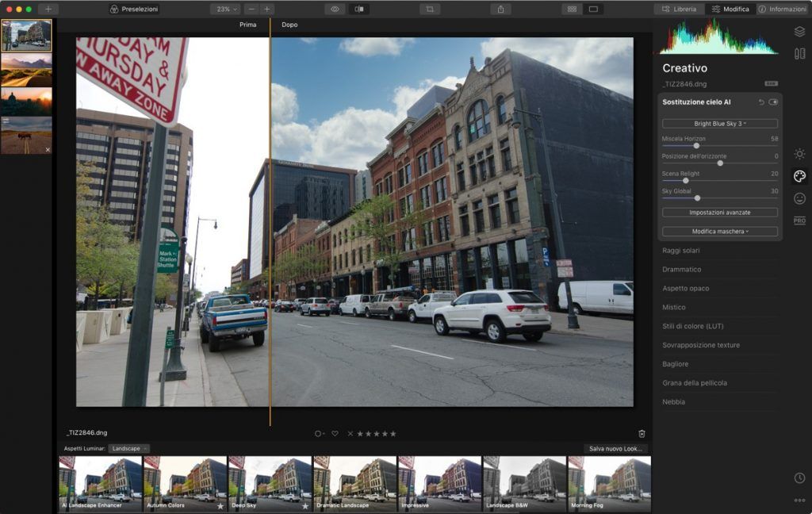
Task: Click Salva nuovo Look button
Action: [615, 449]
